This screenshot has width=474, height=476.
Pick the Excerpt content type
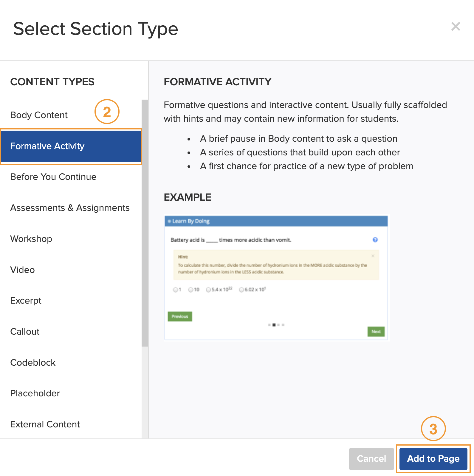click(x=71, y=301)
